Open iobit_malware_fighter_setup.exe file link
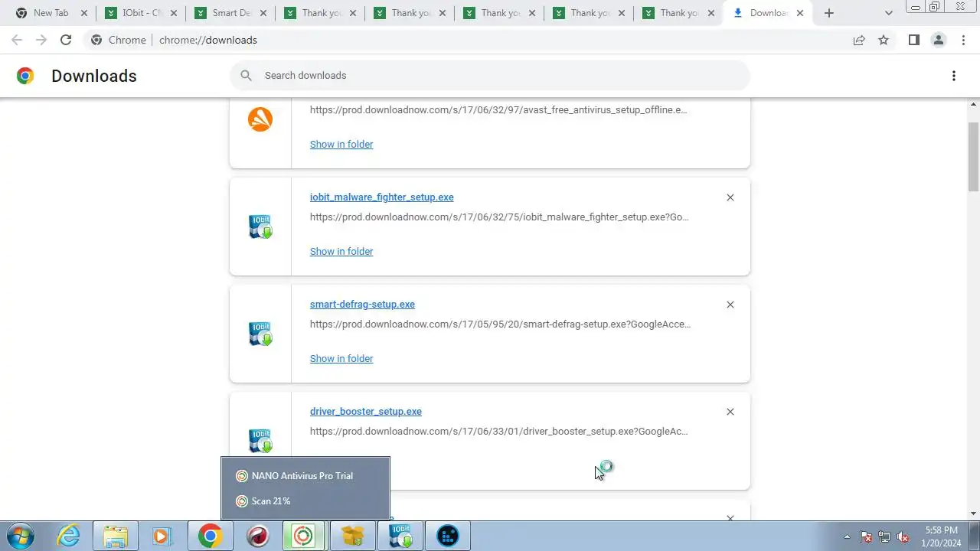Screen dimensions: 980x551 (382, 197)
